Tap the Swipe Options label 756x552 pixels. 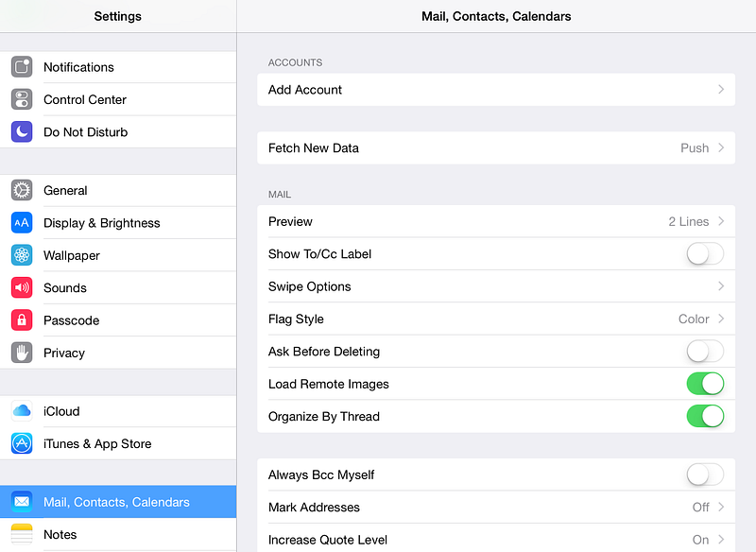pyautogui.click(x=310, y=286)
